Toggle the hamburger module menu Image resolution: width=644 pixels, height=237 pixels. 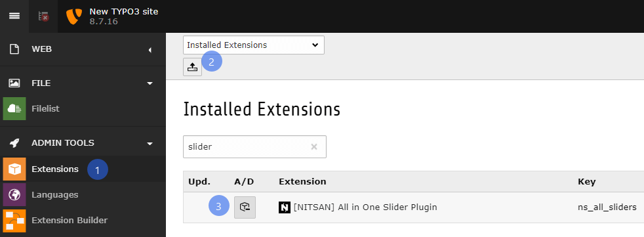pos(14,16)
